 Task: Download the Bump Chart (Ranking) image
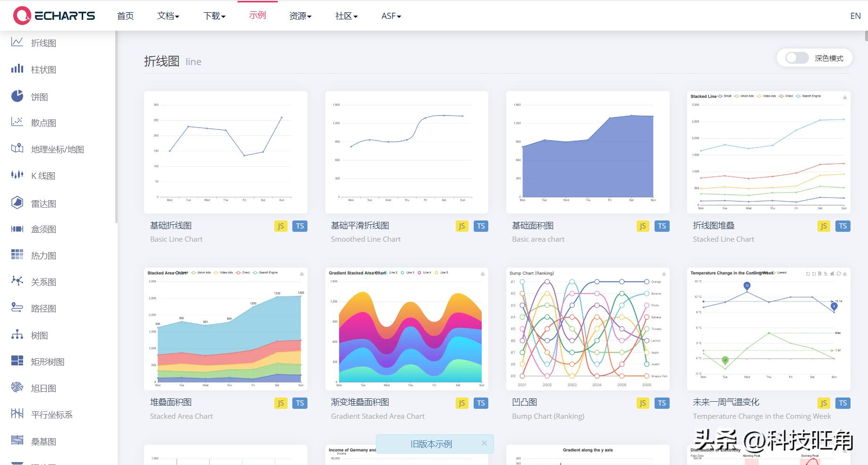tap(663, 273)
